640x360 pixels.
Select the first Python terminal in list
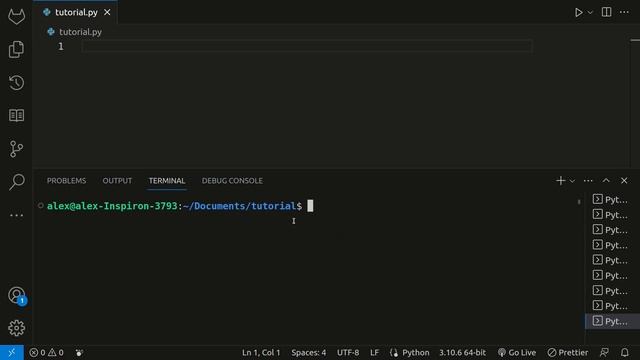[612, 200]
